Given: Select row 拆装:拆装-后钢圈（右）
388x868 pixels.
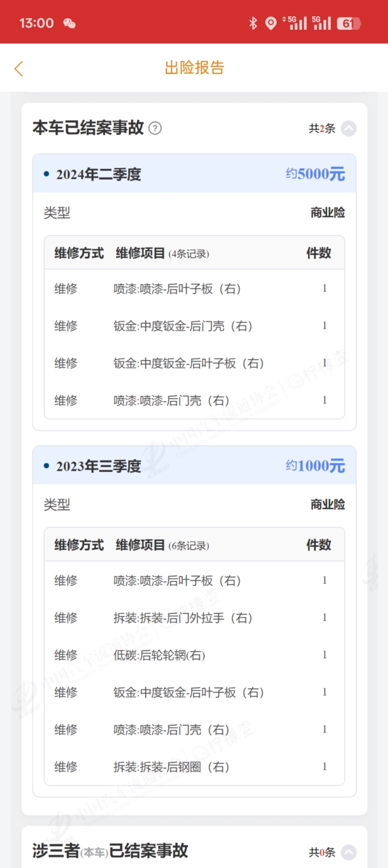Looking at the screenshot, I should coord(194,767).
